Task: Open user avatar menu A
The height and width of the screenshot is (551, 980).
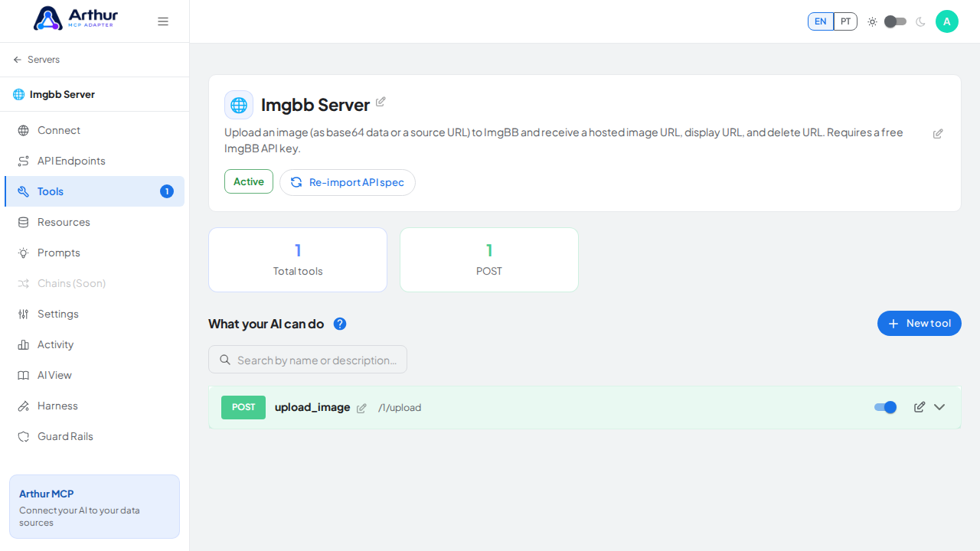Action: (x=947, y=21)
